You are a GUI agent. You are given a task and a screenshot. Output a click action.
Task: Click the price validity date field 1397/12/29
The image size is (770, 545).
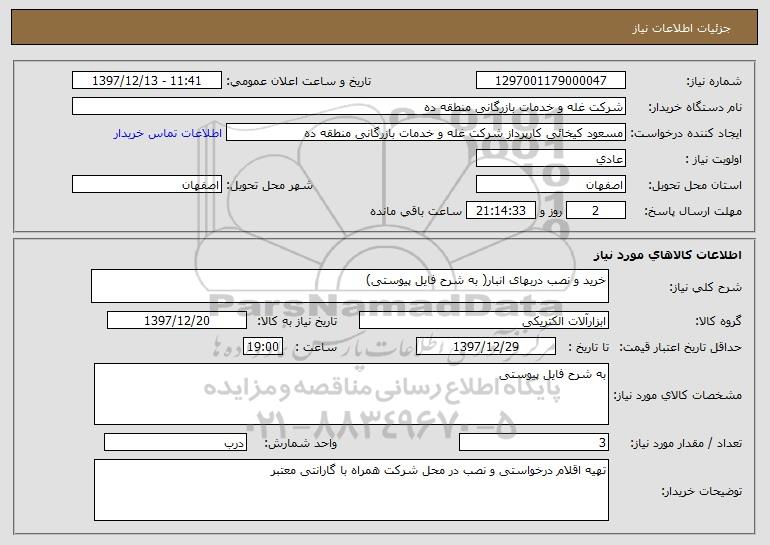pos(486,347)
